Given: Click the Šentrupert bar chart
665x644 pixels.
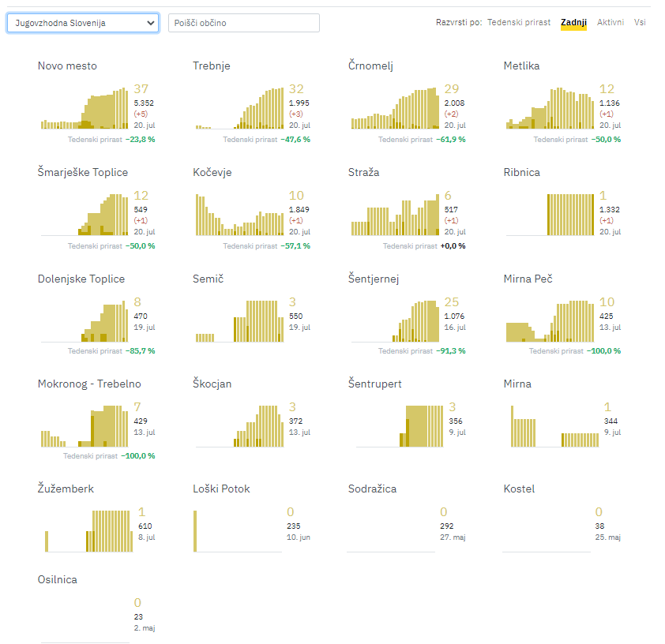Looking at the screenshot, I should coord(400,426).
